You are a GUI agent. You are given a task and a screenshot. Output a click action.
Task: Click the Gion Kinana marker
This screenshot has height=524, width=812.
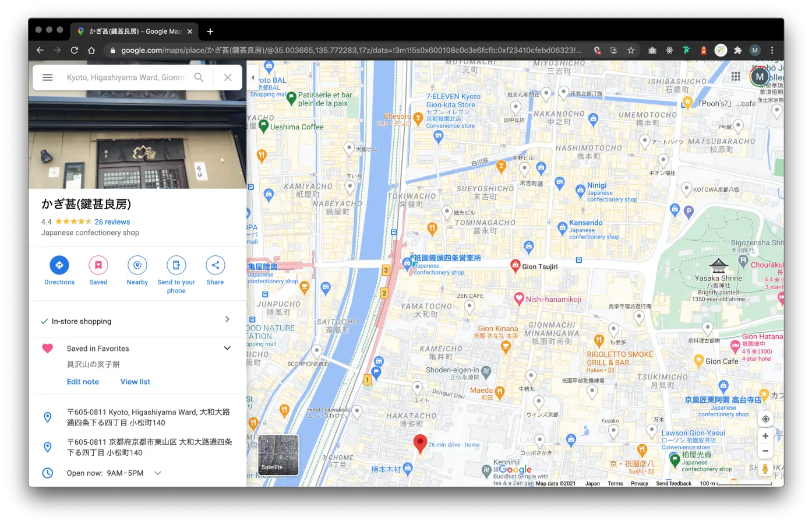coord(506,347)
